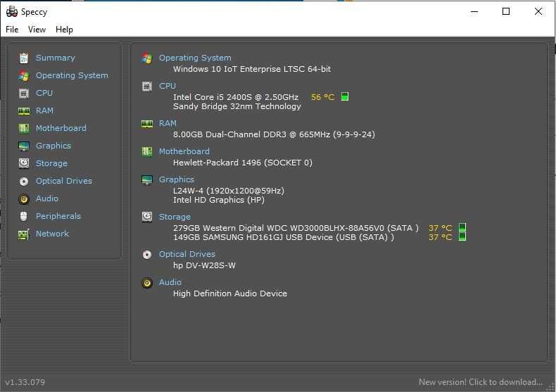
Task: Click the Operating System Windows flag sidebar icon
Action: pyautogui.click(x=24, y=75)
